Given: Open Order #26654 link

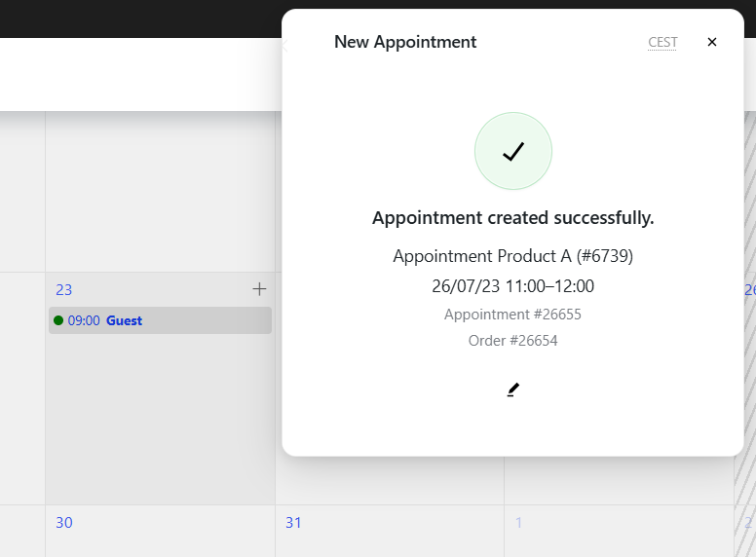Looking at the screenshot, I should tap(512, 341).
